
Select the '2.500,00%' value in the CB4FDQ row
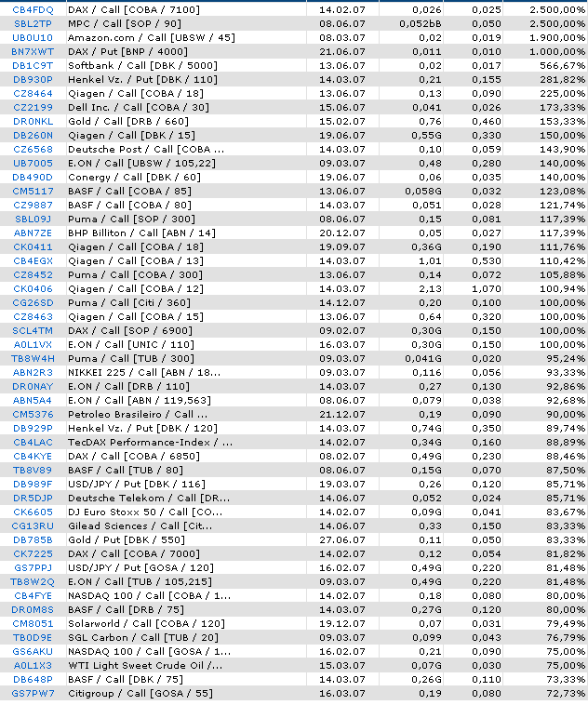coord(557,9)
